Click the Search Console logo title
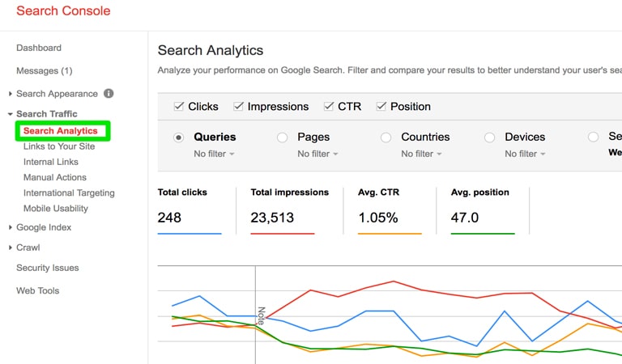This screenshot has width=622, height=364. pos(63,11)
